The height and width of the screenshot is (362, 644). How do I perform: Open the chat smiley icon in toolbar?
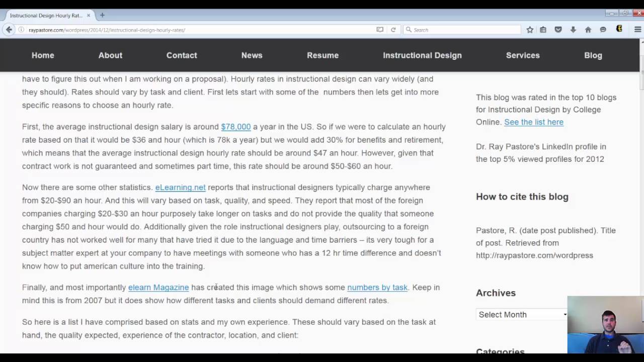click(x=603, y=30)
